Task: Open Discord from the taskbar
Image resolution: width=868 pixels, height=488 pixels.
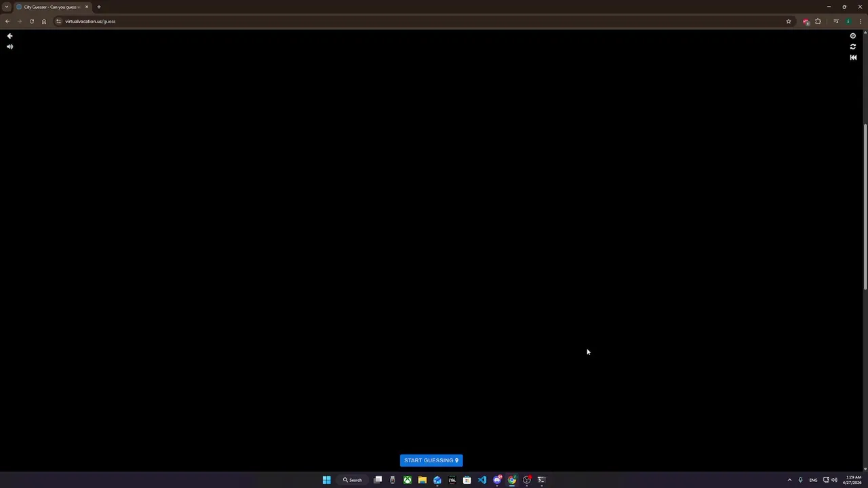Action: coord(497,480)
